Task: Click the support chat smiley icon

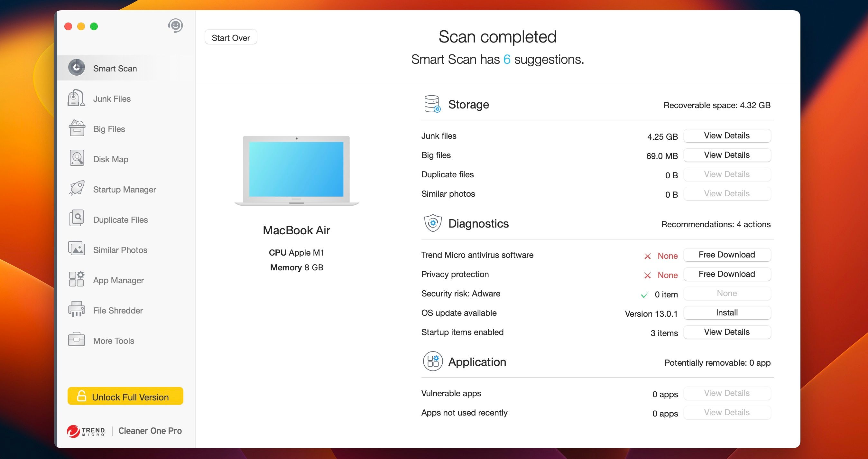Action: pos(175,26)
